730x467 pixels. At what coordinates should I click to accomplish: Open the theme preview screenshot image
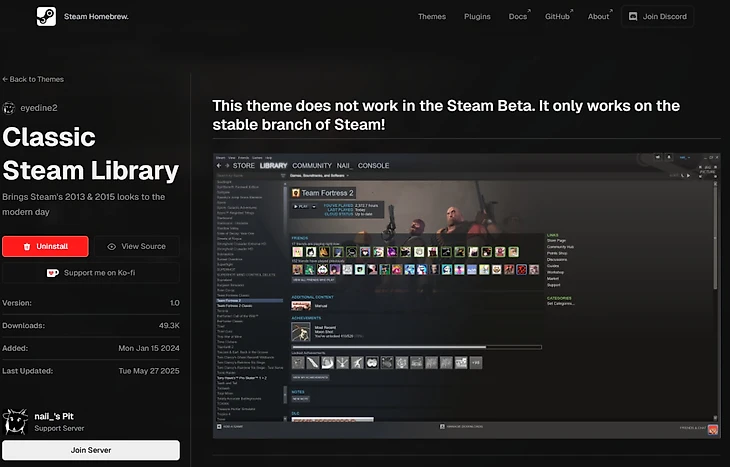click(466, 296)
